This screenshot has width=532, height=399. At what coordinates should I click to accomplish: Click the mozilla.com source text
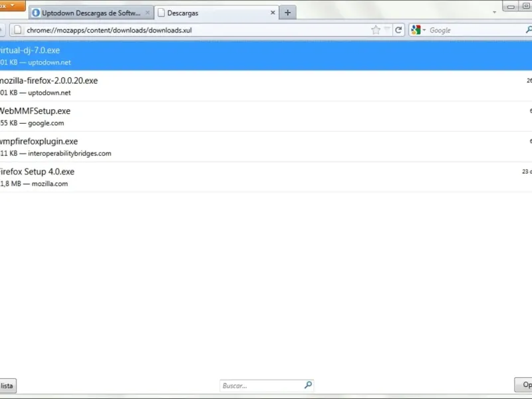click(49, 184)
